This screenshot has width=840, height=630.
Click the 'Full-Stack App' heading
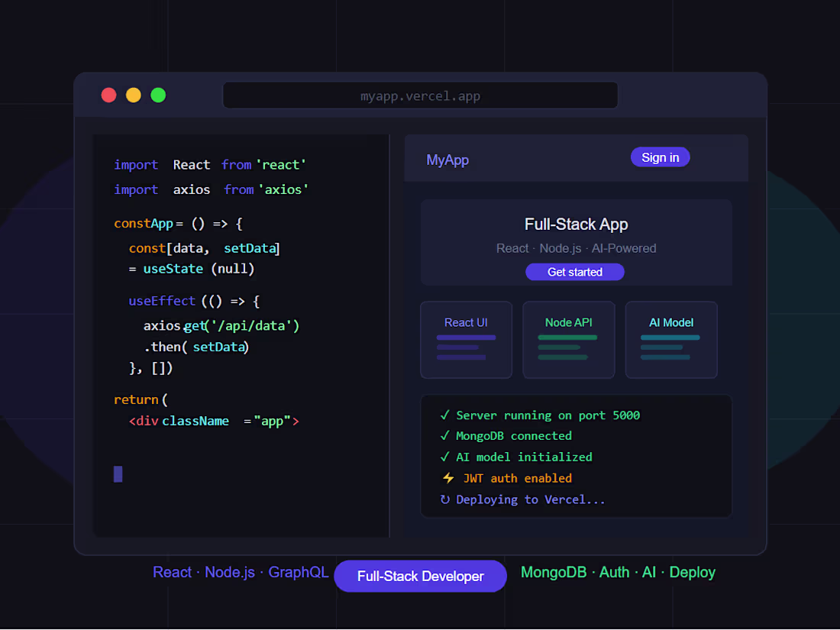576,224
